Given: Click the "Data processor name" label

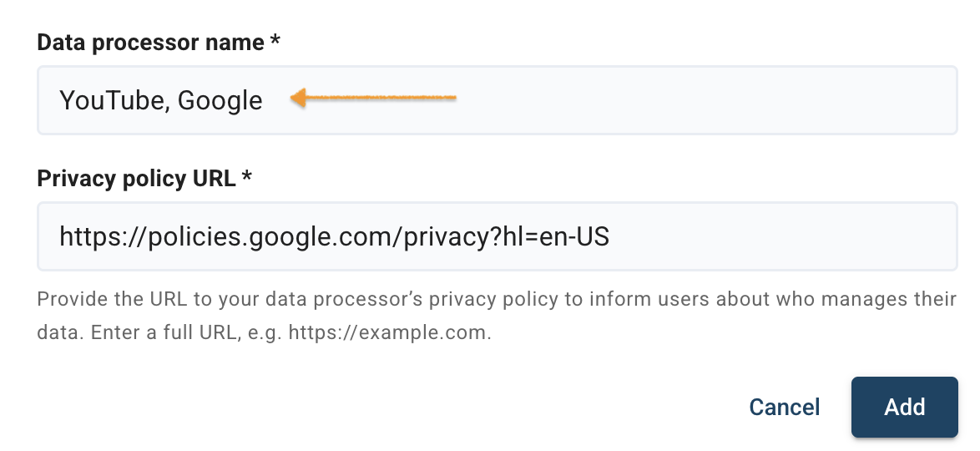Looking at the screenshot, I should tap(151, 43).
